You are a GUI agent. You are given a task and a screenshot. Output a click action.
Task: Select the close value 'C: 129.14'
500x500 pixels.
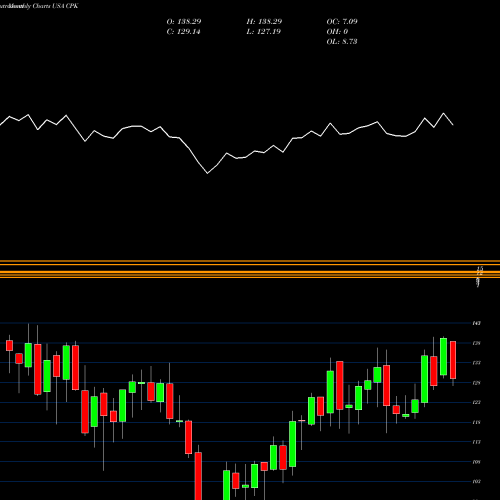point(183,32)
